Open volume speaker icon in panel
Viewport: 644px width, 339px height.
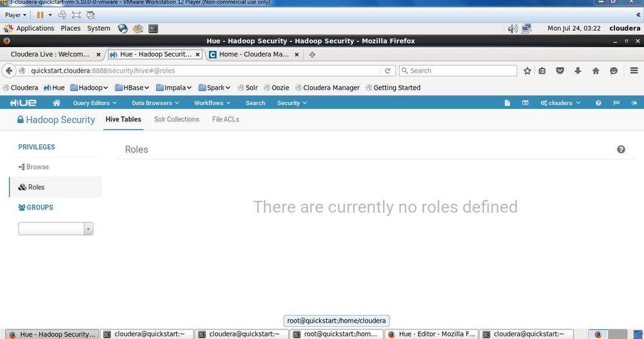pyautogui.click(x=512, y=28)
